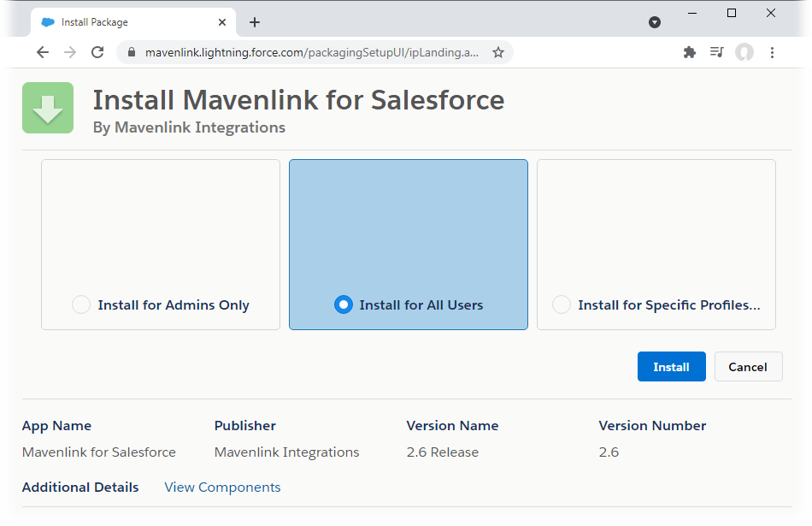Open the browser extensions puzzle icon
812x526 pixels.
pos(690,52)
